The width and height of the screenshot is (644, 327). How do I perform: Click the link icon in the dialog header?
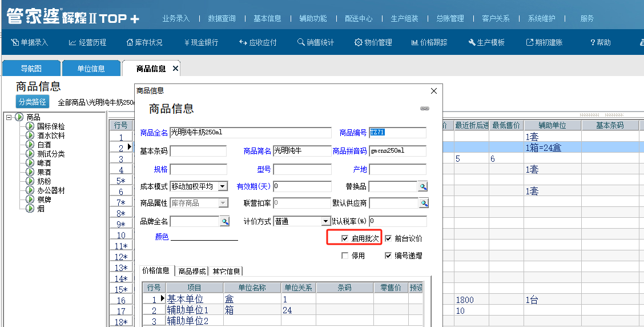(425, 109)
